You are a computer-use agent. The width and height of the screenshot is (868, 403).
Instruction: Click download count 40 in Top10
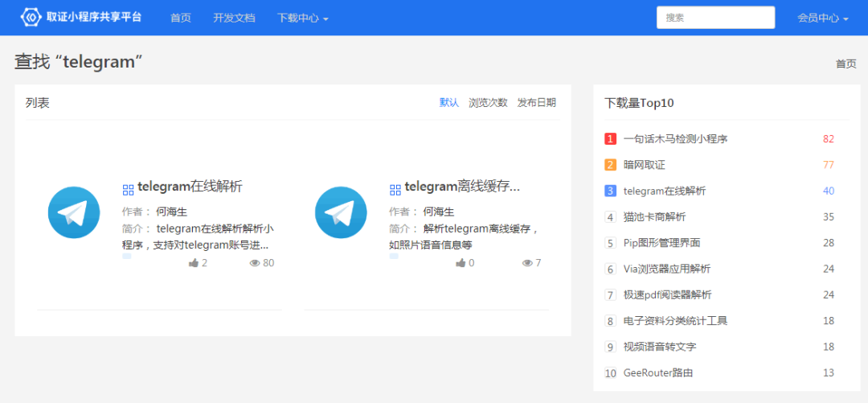[x=828, y=191]
